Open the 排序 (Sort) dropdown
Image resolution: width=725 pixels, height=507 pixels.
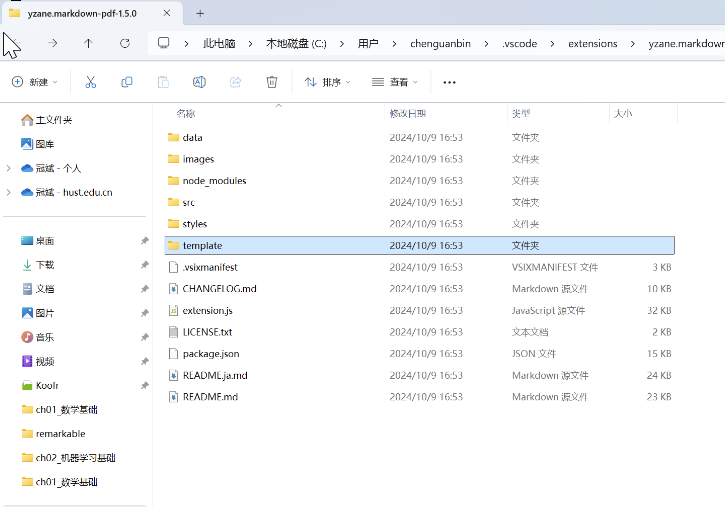(328, 82)
